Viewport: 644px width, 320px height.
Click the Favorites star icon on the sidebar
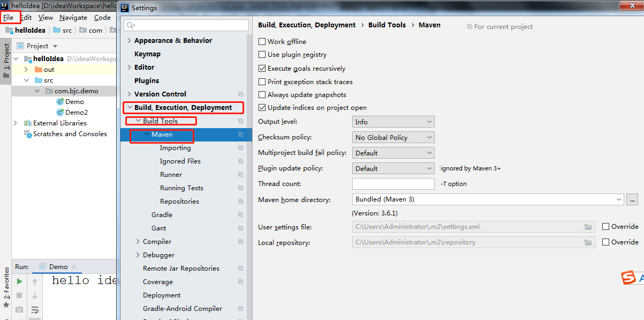point(6,305)
